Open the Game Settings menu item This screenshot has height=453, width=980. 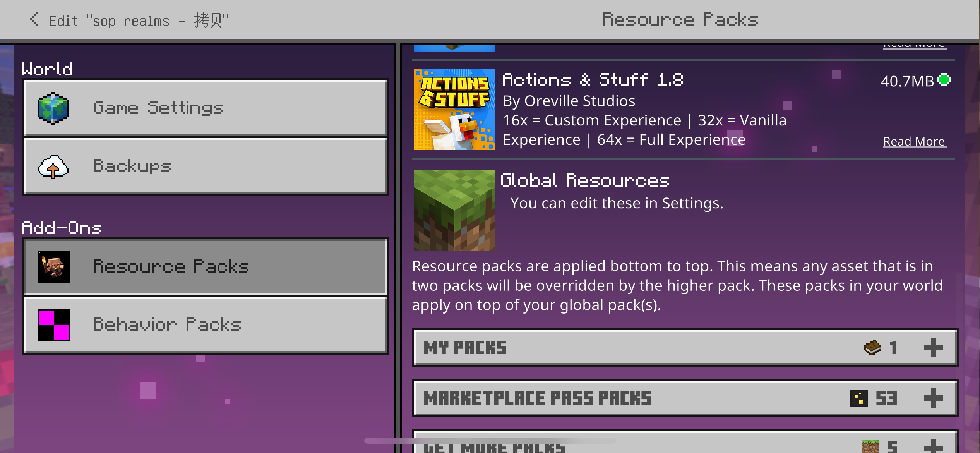[x=205, y=108]
